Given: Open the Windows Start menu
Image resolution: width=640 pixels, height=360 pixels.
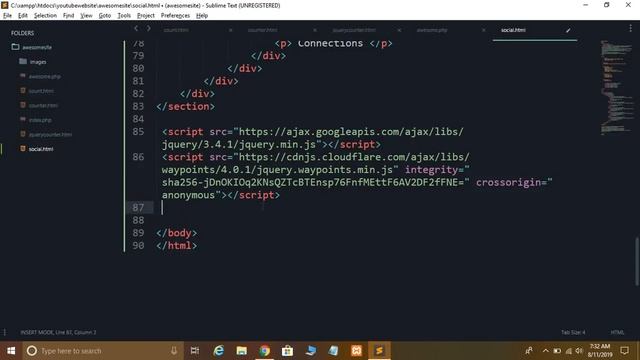Looking at the screenshot, I should click(11, 351).
